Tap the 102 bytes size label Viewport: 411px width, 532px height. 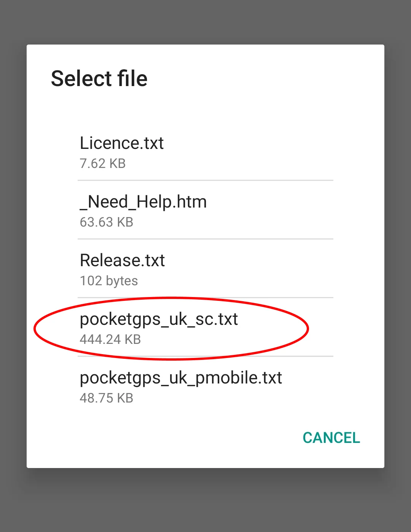coord(109,281)
